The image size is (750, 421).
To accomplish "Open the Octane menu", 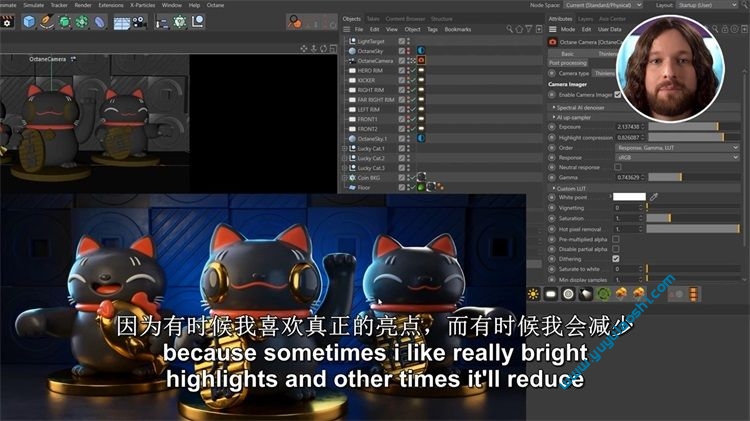I will 215,5.
